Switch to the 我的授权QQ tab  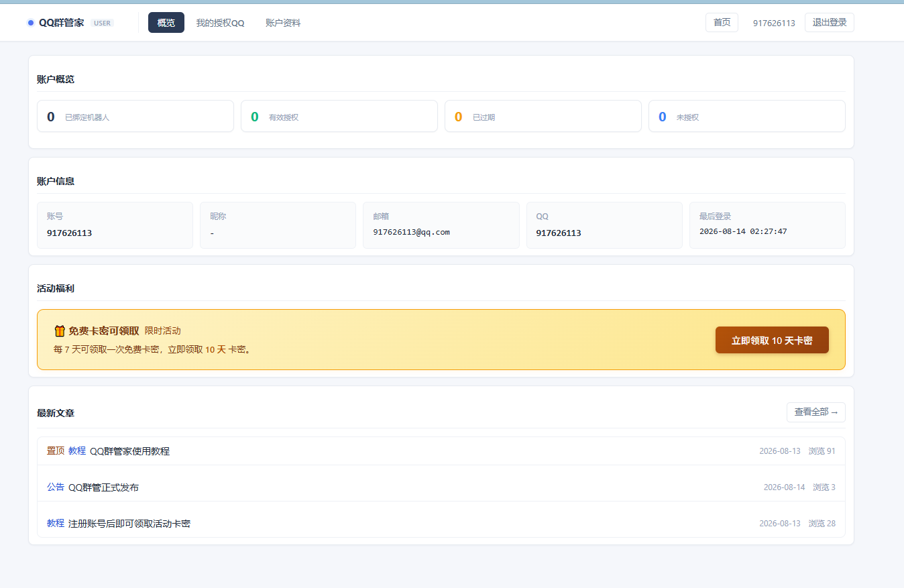pos(220,23)
